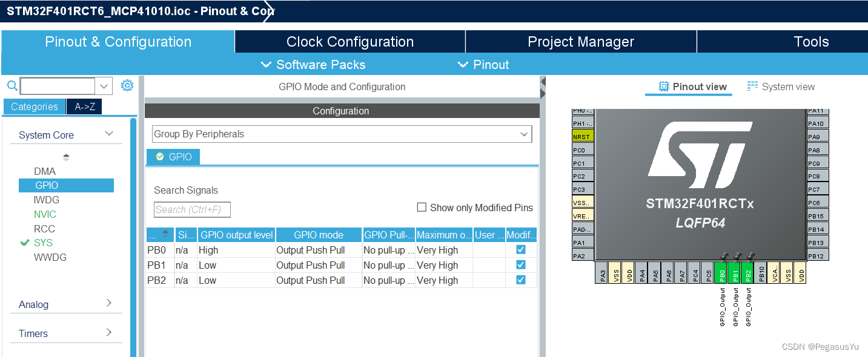Click the pushpin icon above pin PB0
The height and width of the screenshot is (357, 868).
pos(723,257)
